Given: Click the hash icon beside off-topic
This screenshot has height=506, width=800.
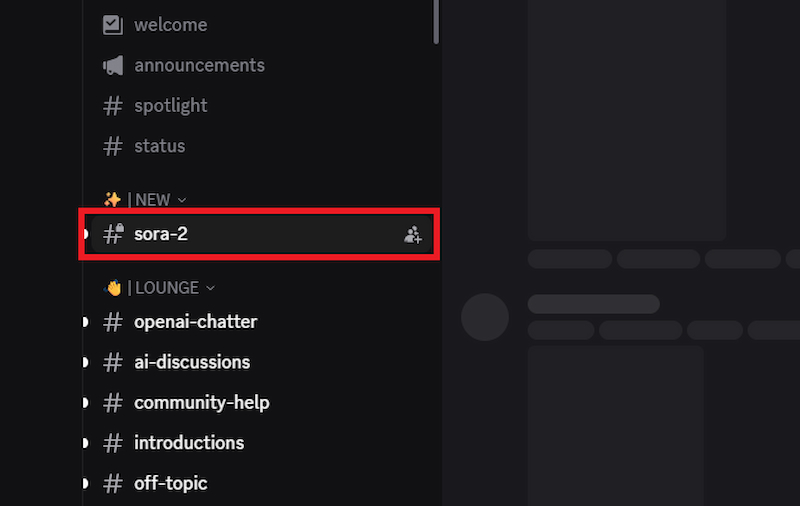Looking at the screenshot, I should 113,484.
